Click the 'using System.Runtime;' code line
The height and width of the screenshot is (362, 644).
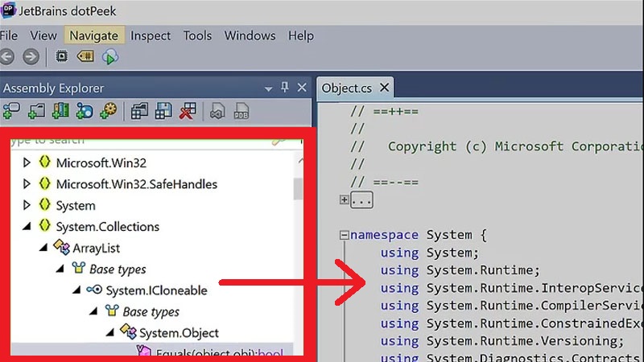point(460,270)
